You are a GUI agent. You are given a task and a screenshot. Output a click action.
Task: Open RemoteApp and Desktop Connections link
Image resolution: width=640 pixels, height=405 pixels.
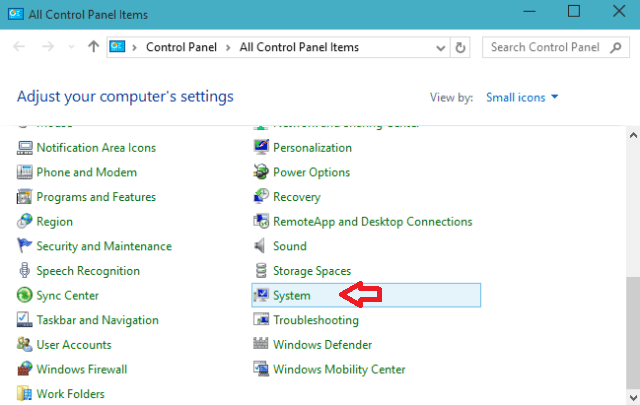373,222
